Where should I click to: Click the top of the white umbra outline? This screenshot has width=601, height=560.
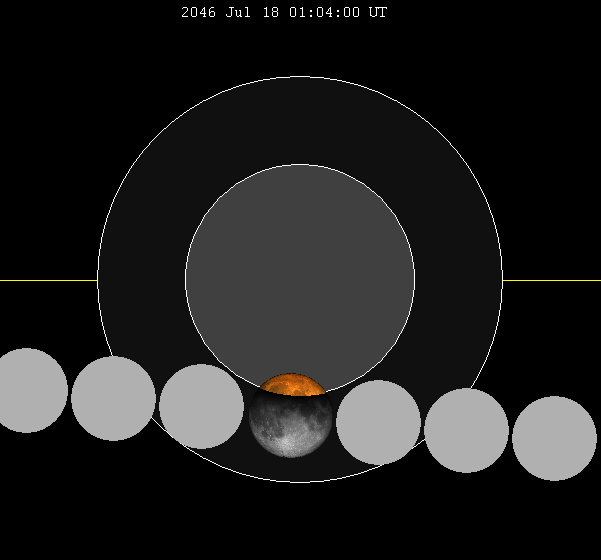click(x=300, y=165)
